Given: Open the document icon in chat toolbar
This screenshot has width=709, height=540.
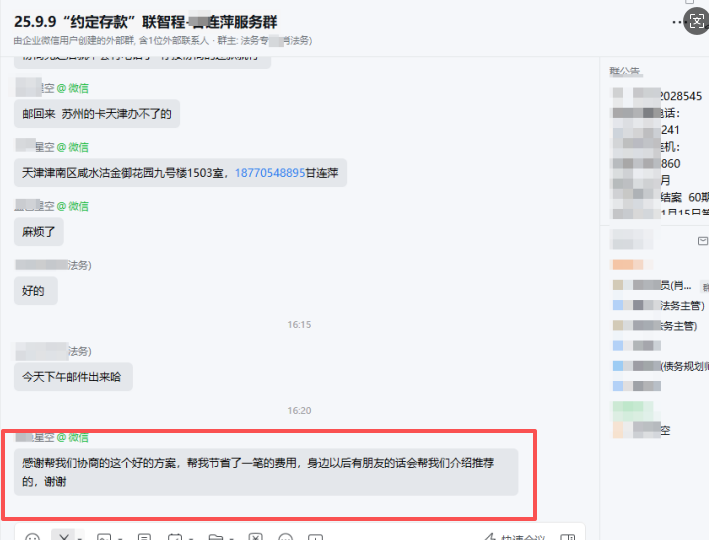Looking at the screenshot, I should tap(144, 537).
